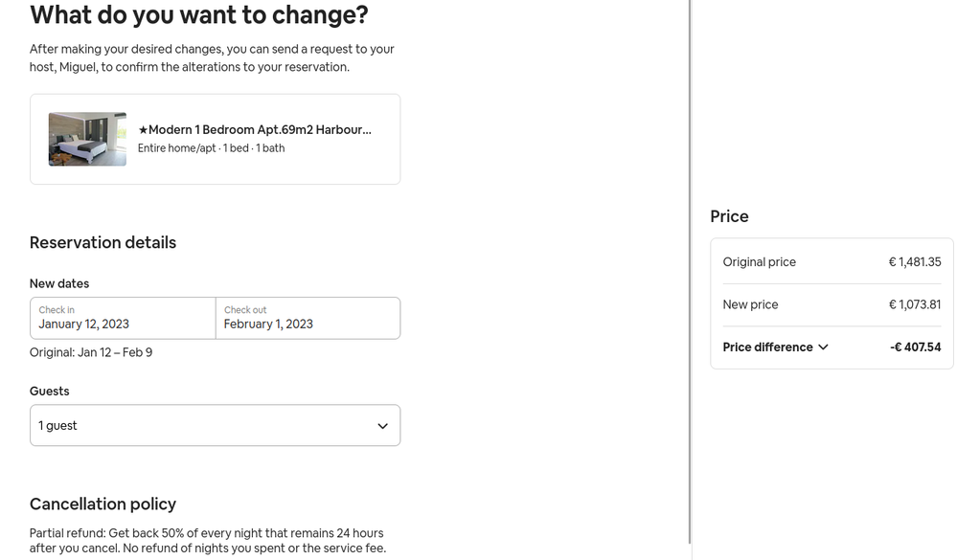The image size is (957, 560).
Task: Click the -€407.54 price difference amount
Action: [915, 347]
